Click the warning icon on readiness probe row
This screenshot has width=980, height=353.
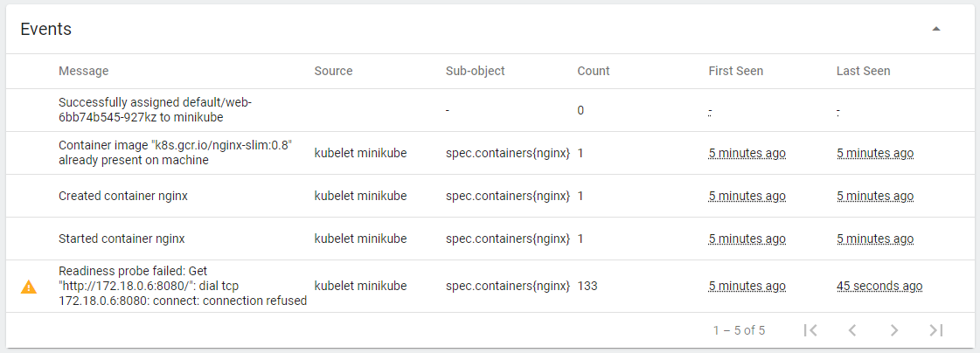[x=29, y=287]
